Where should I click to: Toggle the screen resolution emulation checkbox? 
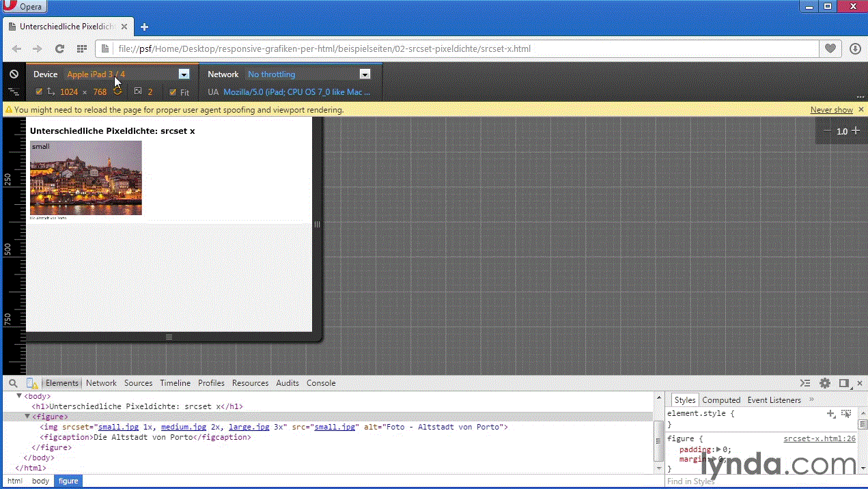point(39,92)
